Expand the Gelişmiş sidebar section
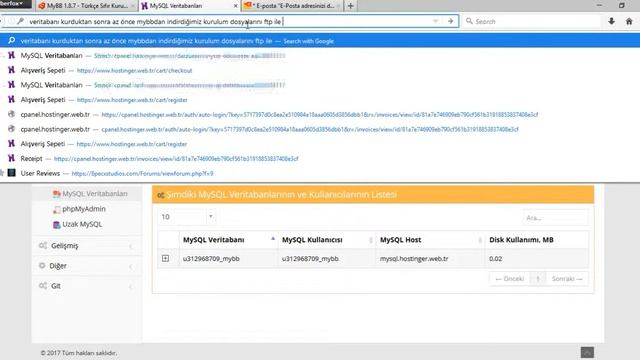Viewport: 640px width, 360px height. pos(87,246)
